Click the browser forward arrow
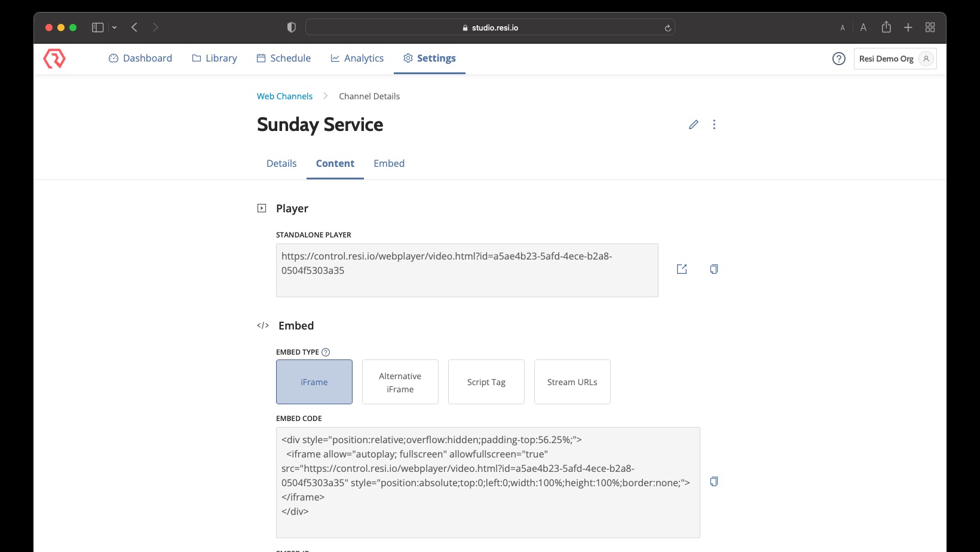Image resolution: width=980 pixels, height=552 pixels. [155, 28]
